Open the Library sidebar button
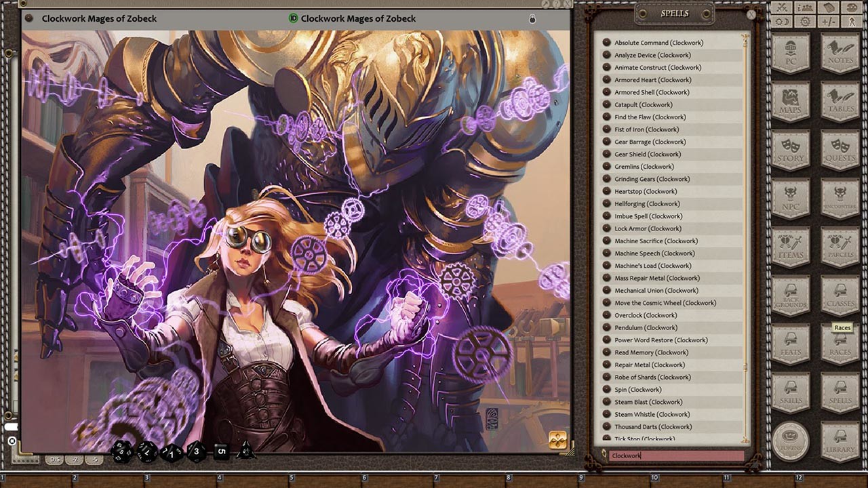 840,442
